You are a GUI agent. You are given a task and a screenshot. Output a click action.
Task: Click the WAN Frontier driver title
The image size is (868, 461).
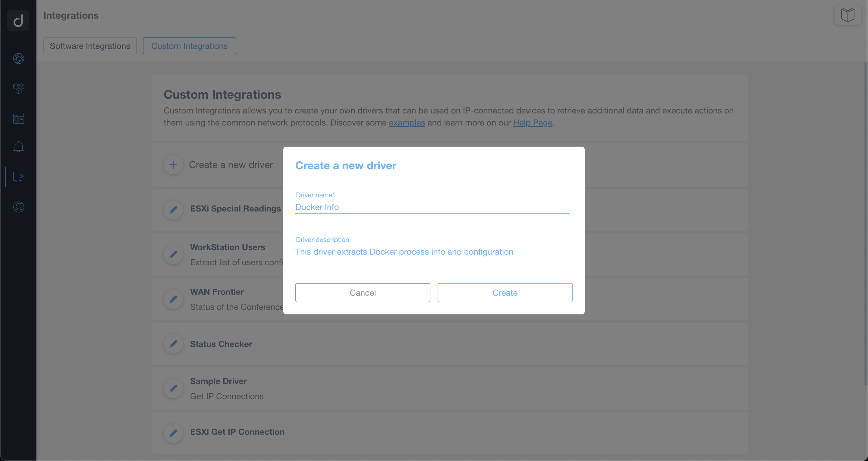[x=217, y=292]
